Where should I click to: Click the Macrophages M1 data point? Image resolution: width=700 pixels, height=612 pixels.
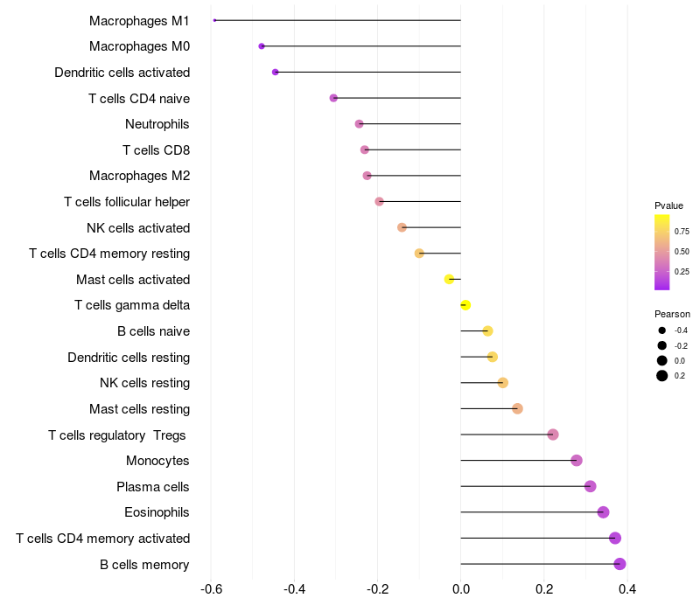coord(214,20)
